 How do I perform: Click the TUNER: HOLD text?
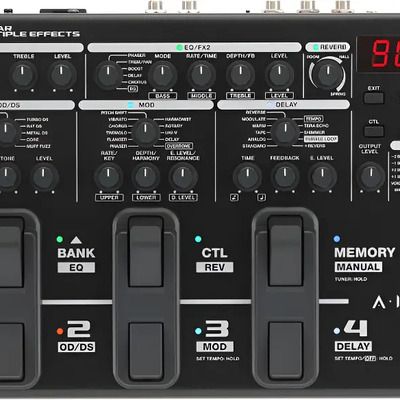tap(351, 279)
